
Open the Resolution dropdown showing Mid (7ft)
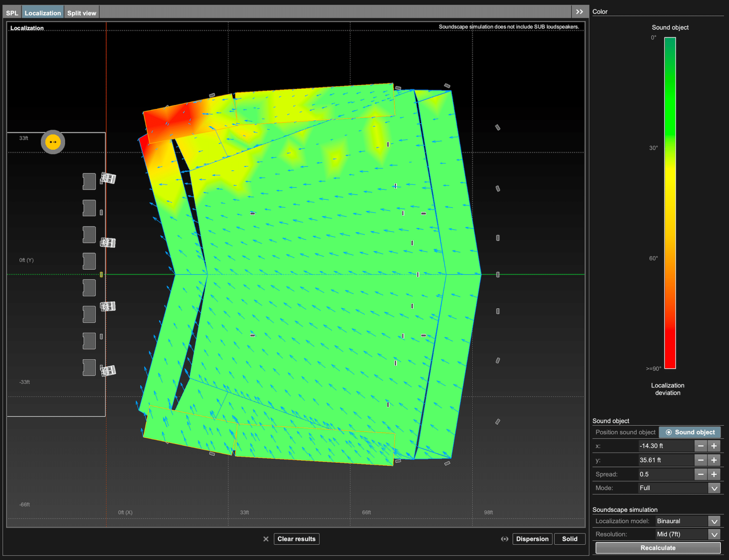pyautogui.click(x=714, y=534)
